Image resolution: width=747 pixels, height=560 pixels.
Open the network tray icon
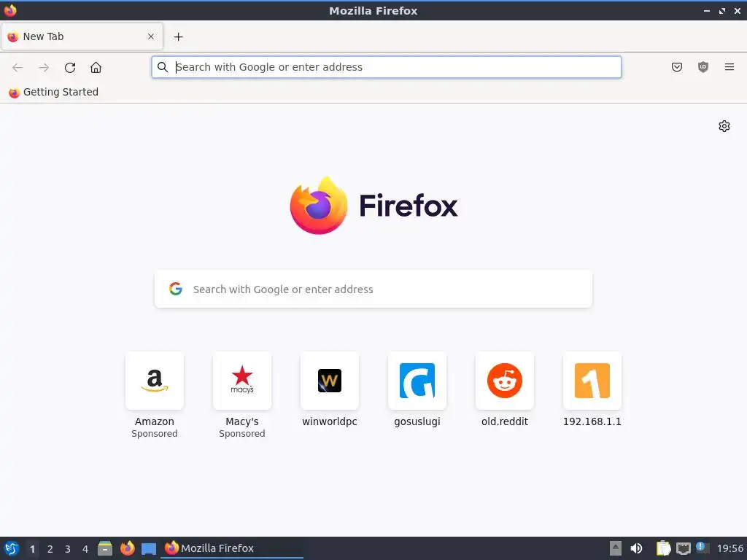(683, 548)
